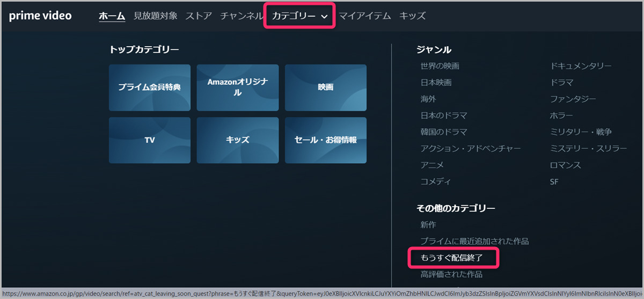Open the 高評価された作品 link

click(x=451, y=275)
